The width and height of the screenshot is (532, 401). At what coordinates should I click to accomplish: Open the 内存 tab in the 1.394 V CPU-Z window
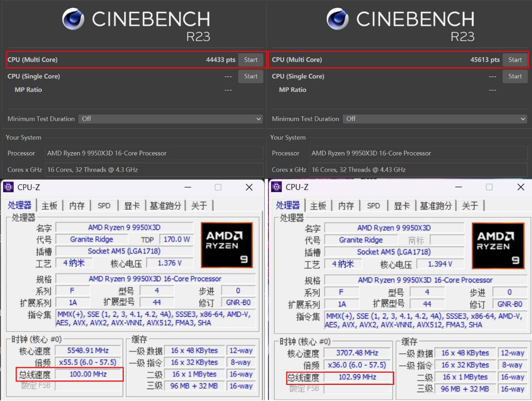coord(346,205)
